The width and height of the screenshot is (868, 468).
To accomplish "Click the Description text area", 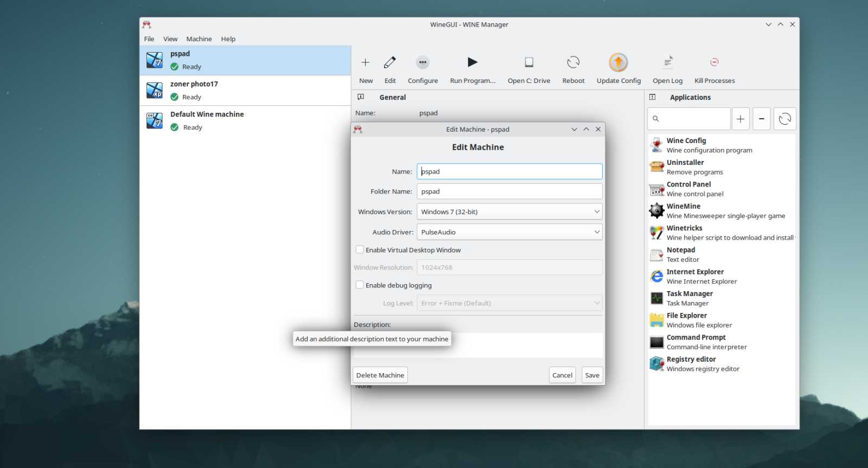I will [x=478, y=345].
